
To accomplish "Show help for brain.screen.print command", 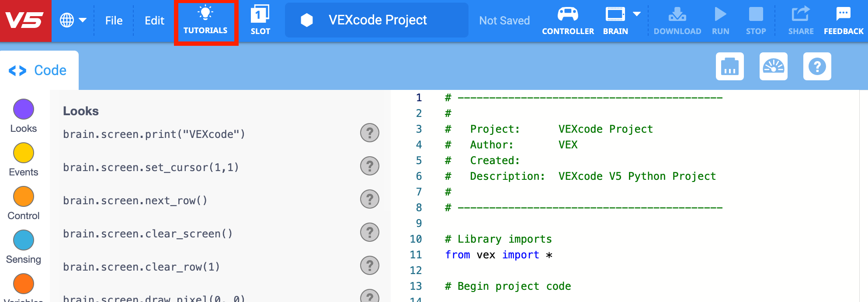I will coord(369,133).
